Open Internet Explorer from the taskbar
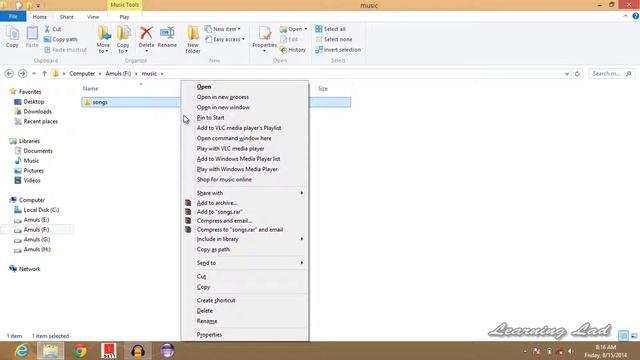Screen dimensions: 640x360 click(x=21, y=351)
